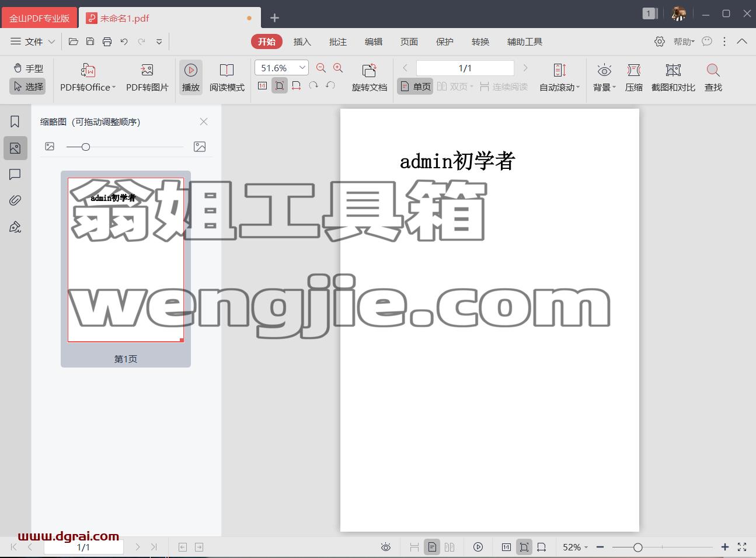Set actual size 1:1 in top toolbar
The image size is (756, 558).
[262, 86]
